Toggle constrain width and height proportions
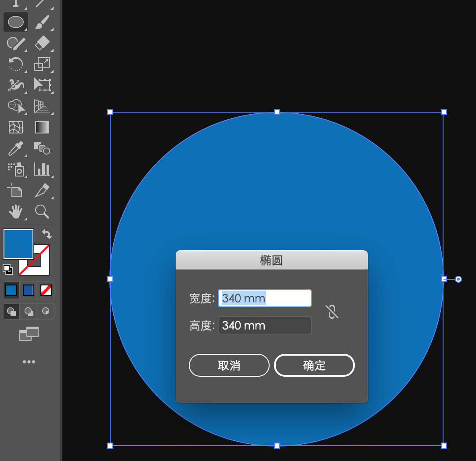Viewport: 476px width, 461px height. click(x=332, y=312)
